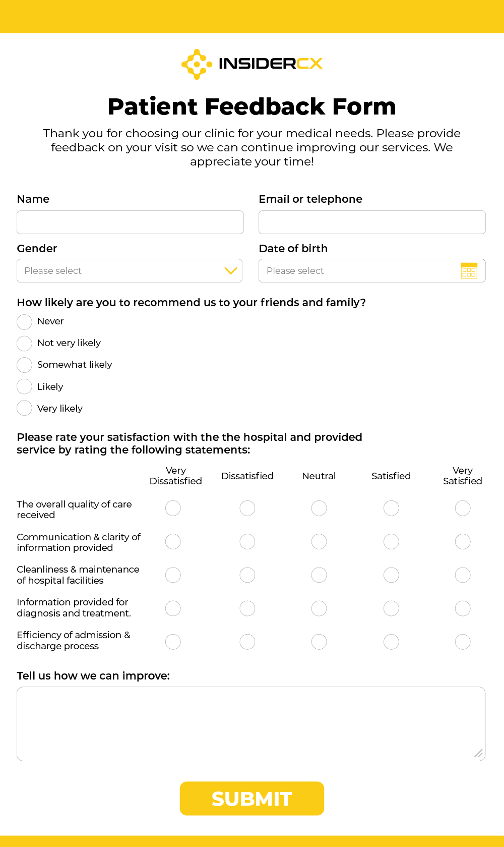Rate diagnosis information as Satisfied
504x847 pixels.
tap(391, 608)
